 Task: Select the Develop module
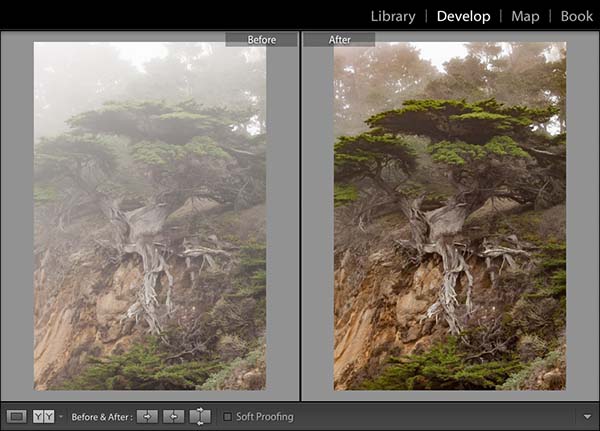[x=464, y=16]
